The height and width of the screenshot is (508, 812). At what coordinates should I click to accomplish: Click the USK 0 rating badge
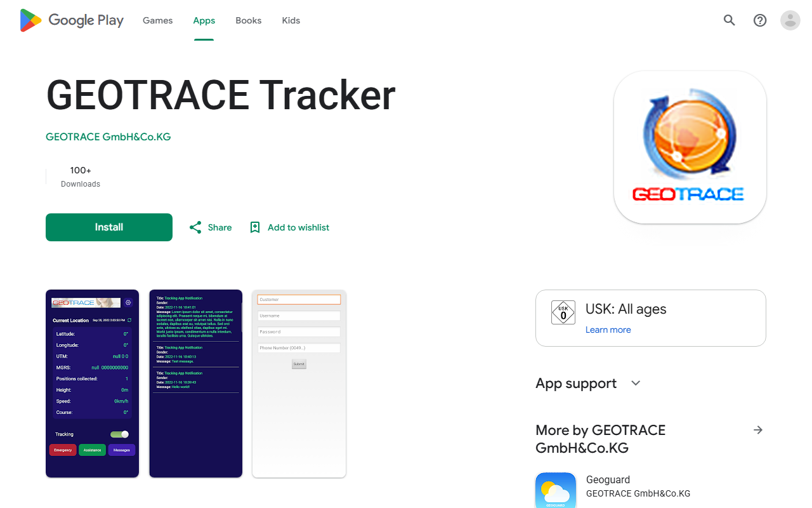tap(563, 313)
